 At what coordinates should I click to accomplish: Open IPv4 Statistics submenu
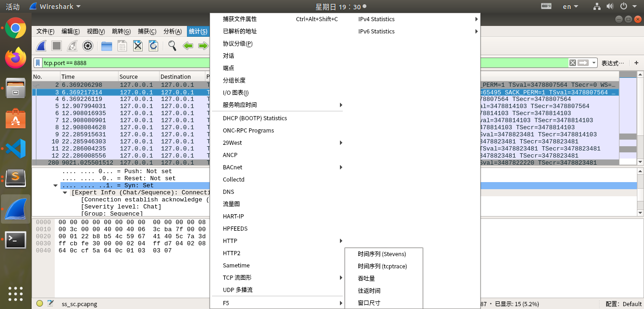tap(417, 19)
